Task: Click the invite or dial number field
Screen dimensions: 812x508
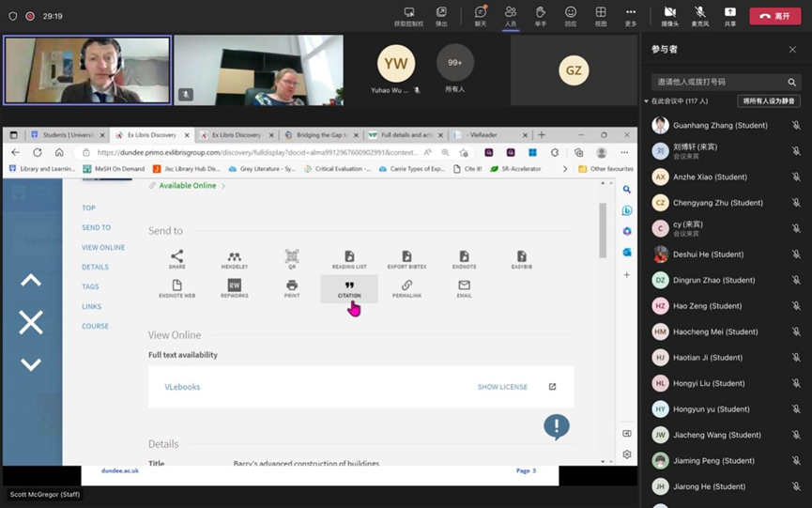Action: click(x=718, y=82)
